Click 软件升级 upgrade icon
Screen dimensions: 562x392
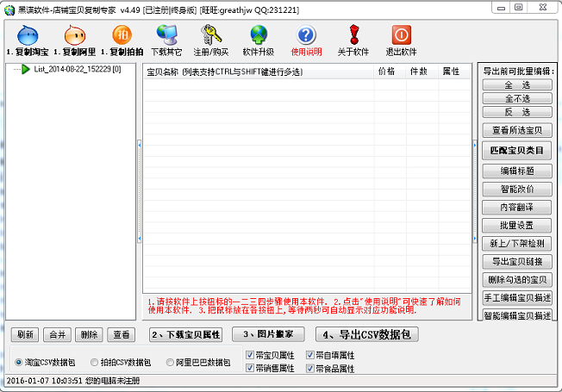click(259, 40)
